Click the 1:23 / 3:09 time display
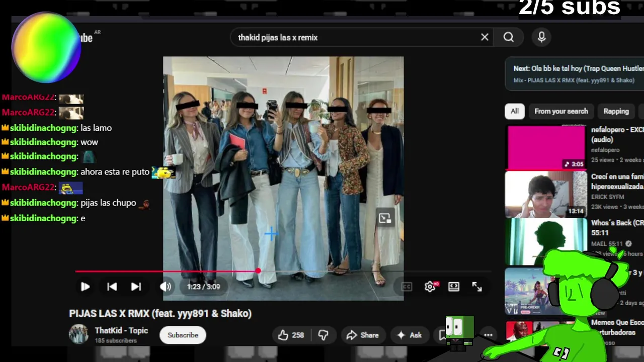 click(203, 287)
